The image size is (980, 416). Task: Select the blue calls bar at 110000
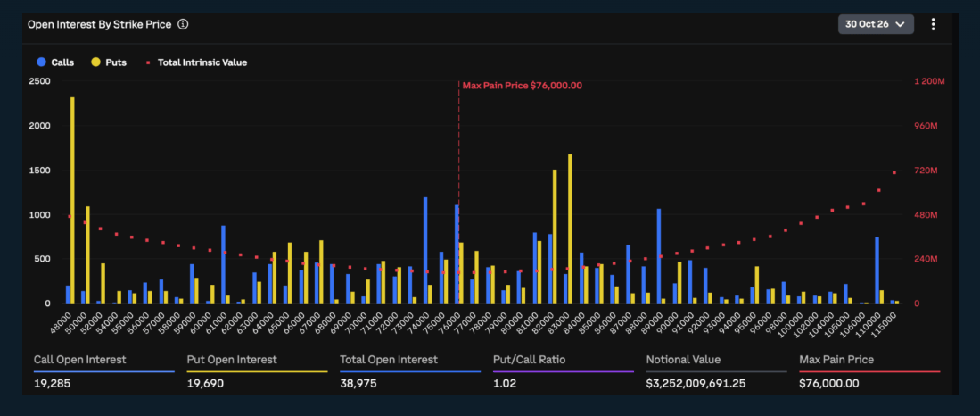[877, 270]
